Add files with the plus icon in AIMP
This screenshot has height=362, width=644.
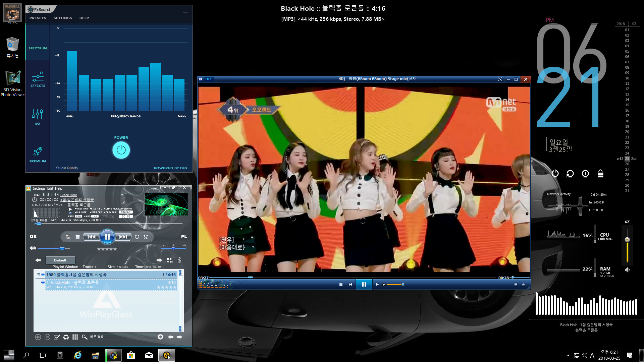[x=38, y=337]
